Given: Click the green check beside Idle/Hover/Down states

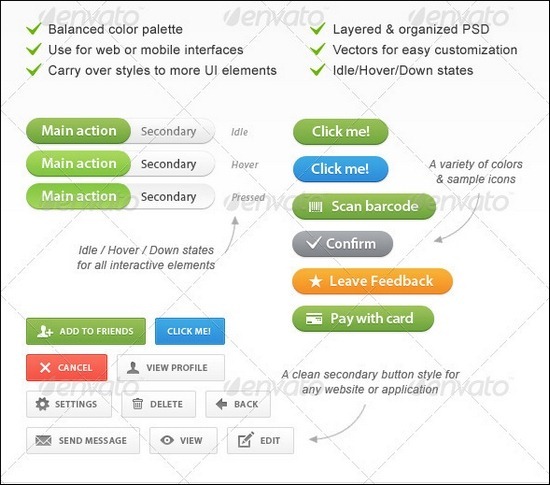Looking at the screenshot, I should 318,70.
